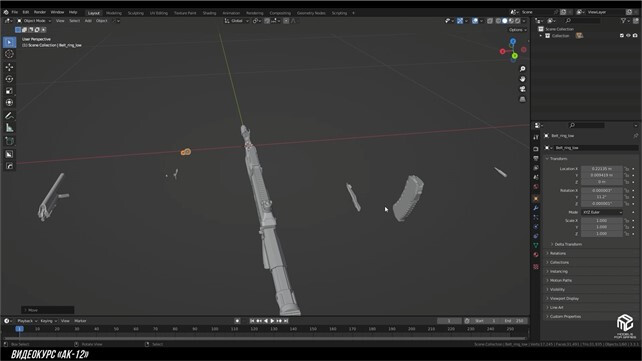Viewport: 642px width, 361px height.
Task: Select the Cursor tool in the toolbar
Action: coord(9,54)
